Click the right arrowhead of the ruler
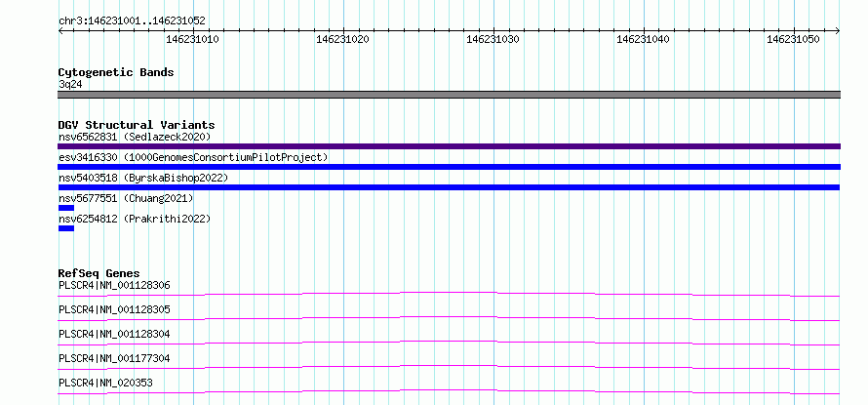The image size is (868, 405). click(838, 31)
